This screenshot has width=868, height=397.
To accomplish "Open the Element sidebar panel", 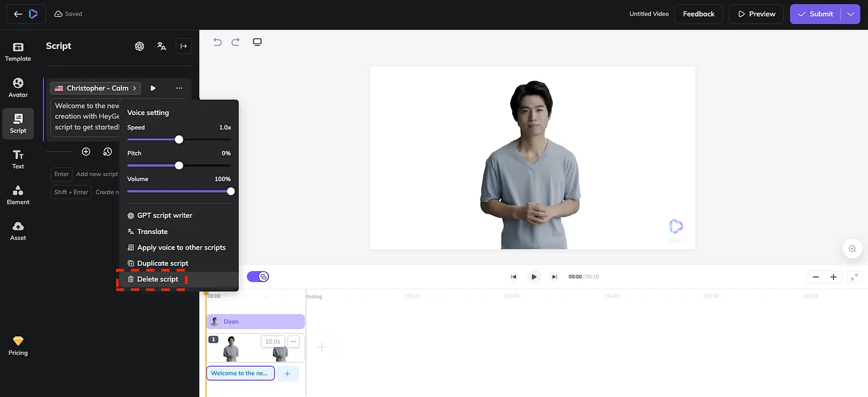I will pyautogui.click(x=18, y=195).
